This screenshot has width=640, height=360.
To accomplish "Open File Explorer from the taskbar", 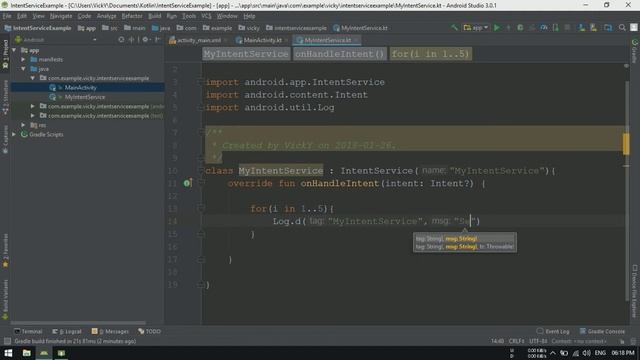I will [27, 353].
